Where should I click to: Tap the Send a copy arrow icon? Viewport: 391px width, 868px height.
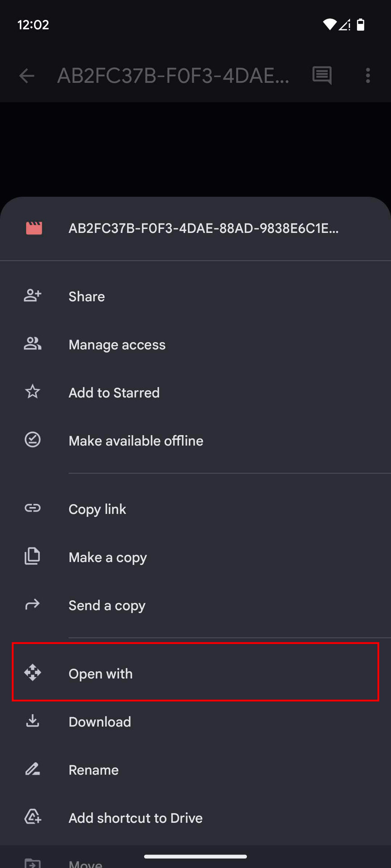(33, 604)
